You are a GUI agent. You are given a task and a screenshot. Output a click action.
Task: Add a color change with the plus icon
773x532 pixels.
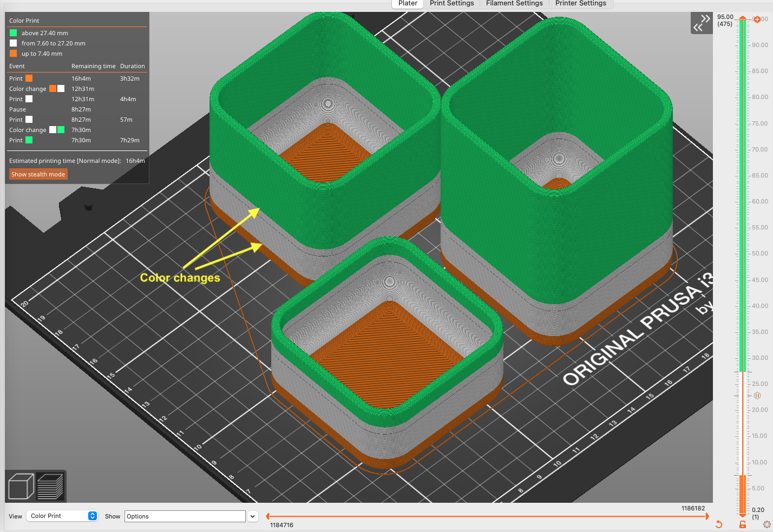click(757, 19)
